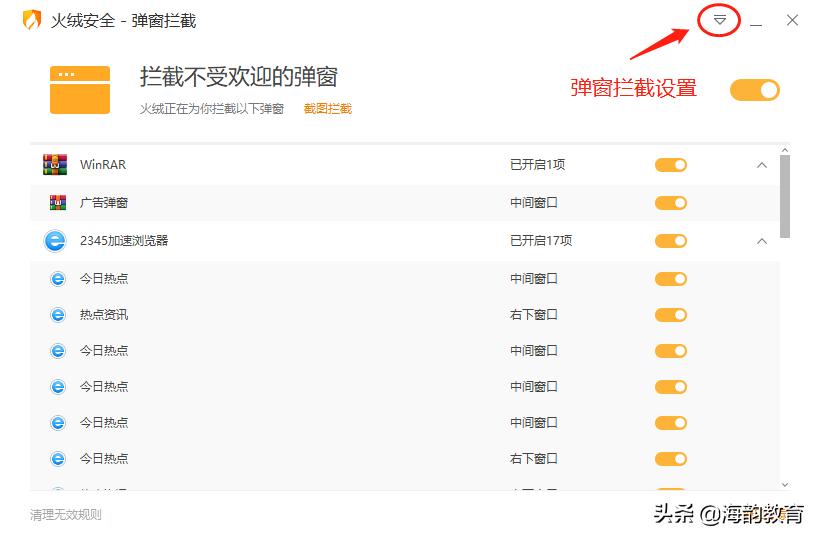This screenshot has height=540, width=820.
Task: Click 清理无效规则 at the bottom
Action: pos(65,515)
